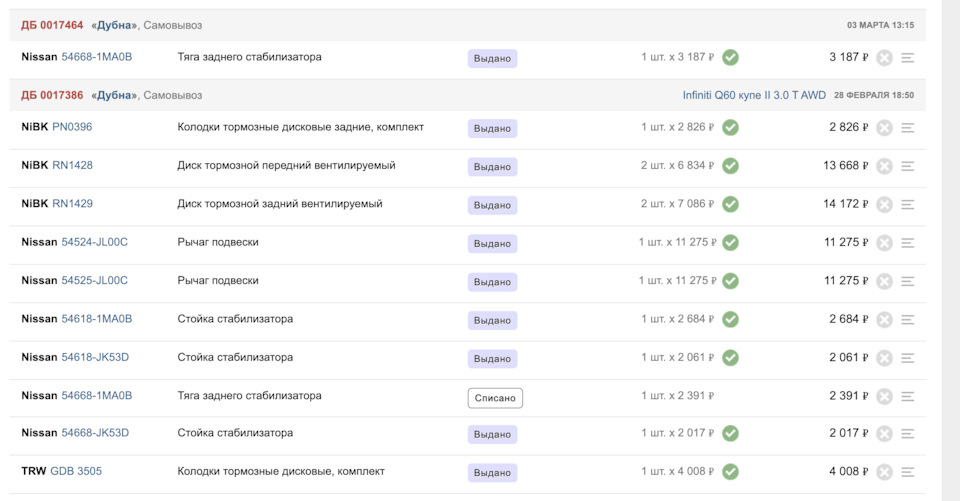
Task: Open the lines menu for order 0017464 item
Action: (x=908, y=58)
